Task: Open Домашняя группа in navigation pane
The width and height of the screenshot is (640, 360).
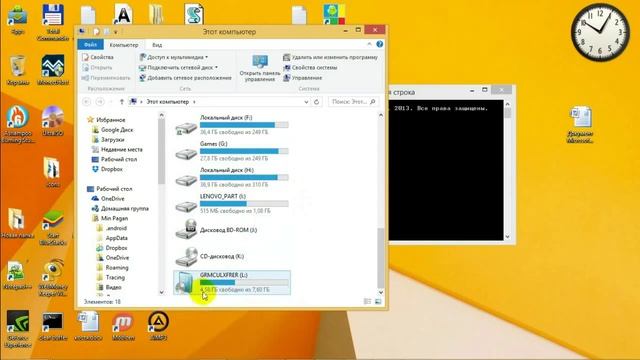Action: [120, 209]
